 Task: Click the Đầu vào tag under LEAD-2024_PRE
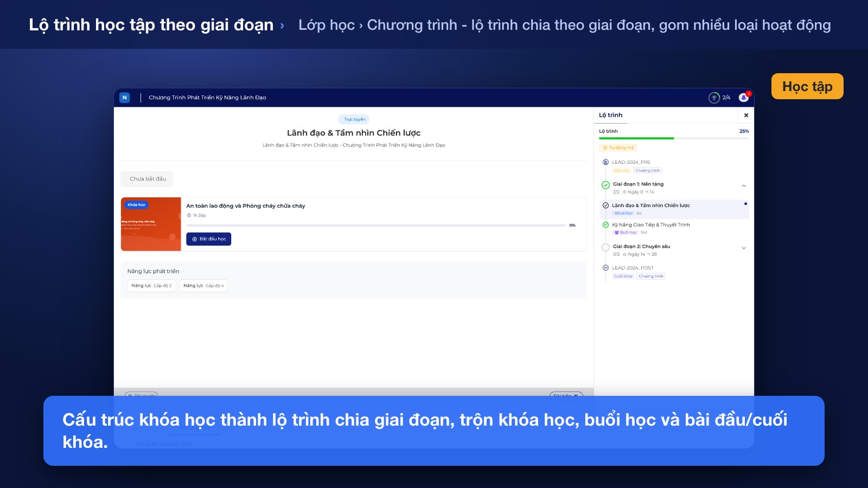pos(622,171)
